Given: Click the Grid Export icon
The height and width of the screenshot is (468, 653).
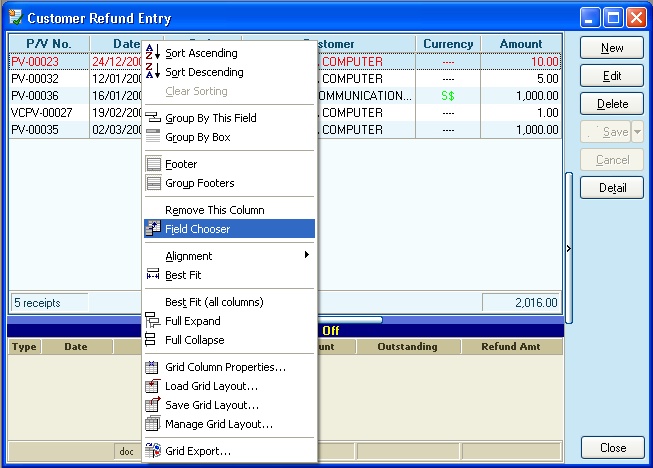Looking at the screenshot, I should point(153,451).
